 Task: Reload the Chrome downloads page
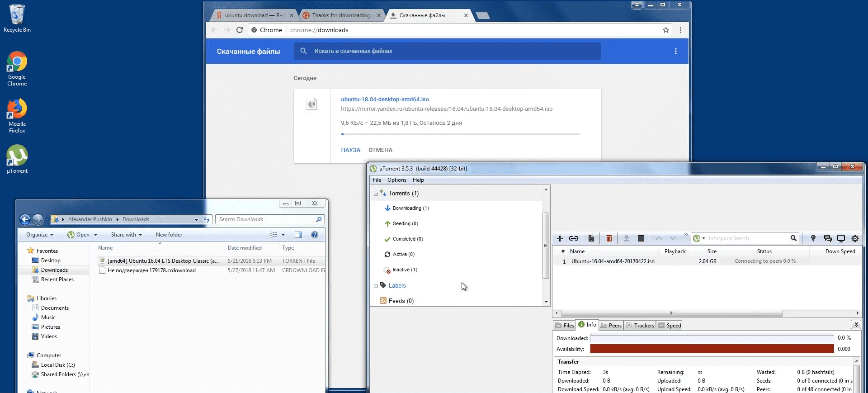[240, 30]
